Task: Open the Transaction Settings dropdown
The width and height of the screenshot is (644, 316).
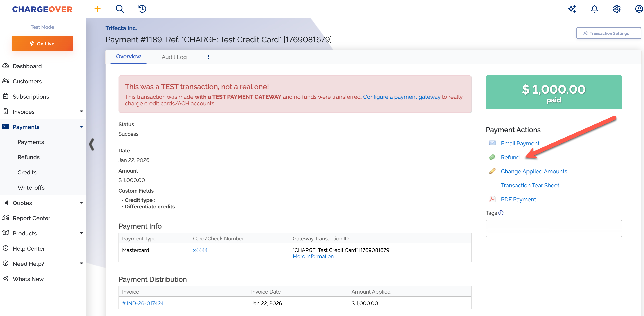Action: [608, 33]
